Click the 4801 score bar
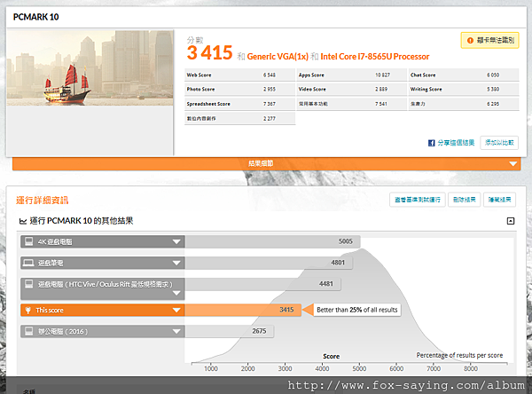Screen dimensions: 532x394 269,263
